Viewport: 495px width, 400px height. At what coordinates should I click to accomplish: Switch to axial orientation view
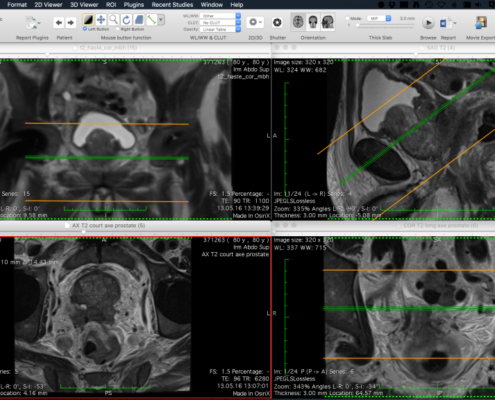(298, 22)
